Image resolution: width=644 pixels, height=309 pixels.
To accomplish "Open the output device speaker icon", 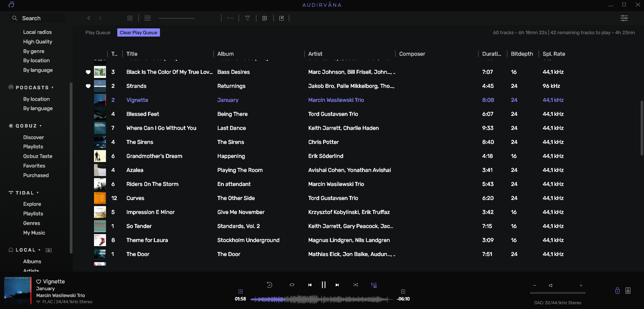I will (x=628, y=291).
